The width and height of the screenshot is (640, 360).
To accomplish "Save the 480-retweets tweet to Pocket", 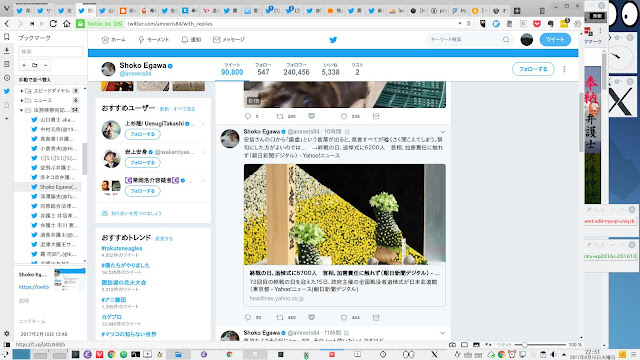I will tap(311, 317).
